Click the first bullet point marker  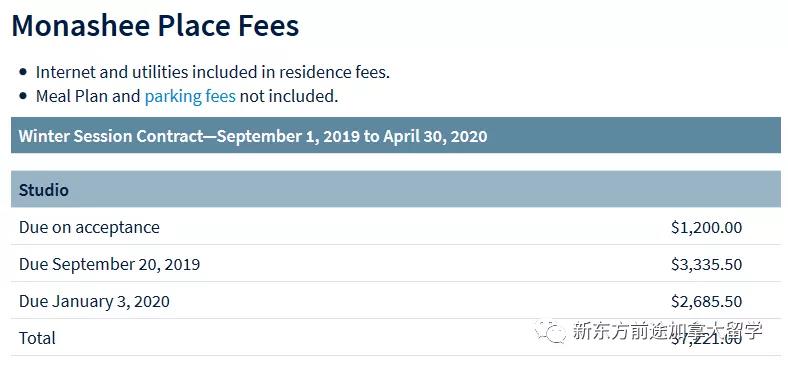(x=23, y=72)
